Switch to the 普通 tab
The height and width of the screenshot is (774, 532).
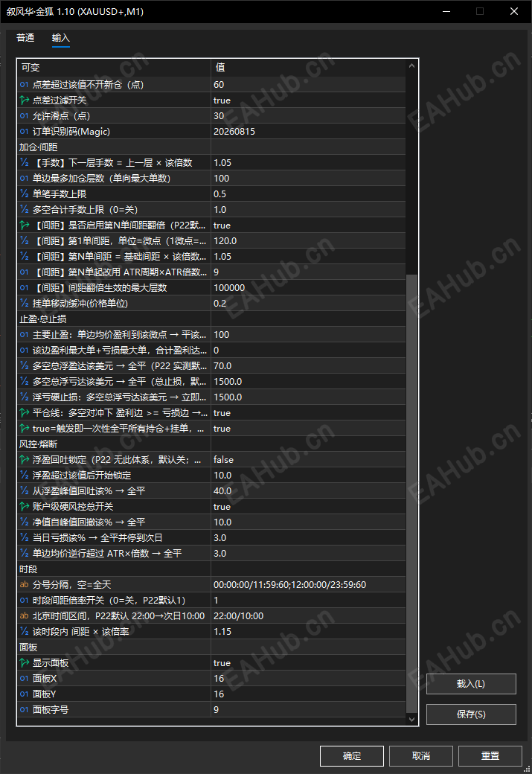coord(25,38)
